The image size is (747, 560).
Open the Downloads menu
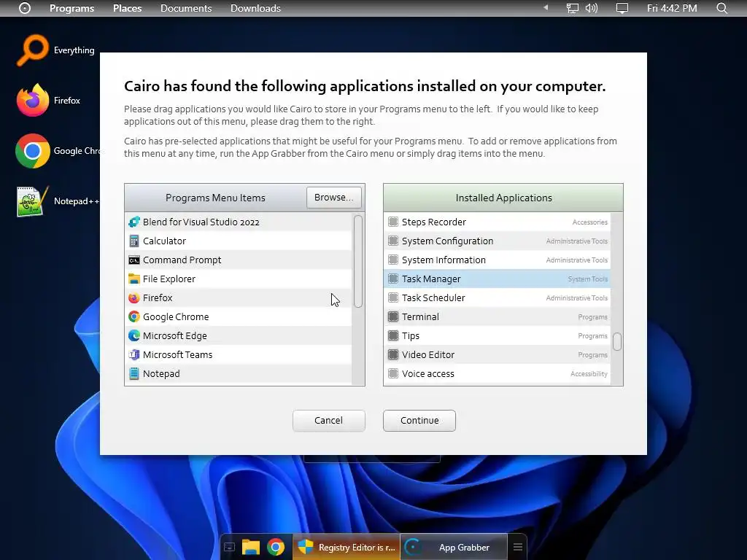coord(255,8)
